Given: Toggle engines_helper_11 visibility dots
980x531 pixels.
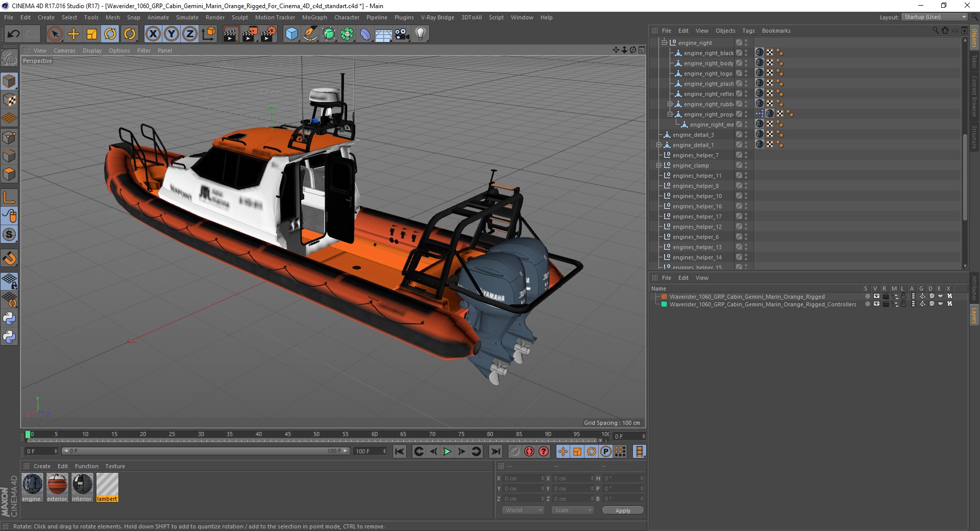Looking at the screenshot, I should (x=746, y=176).
